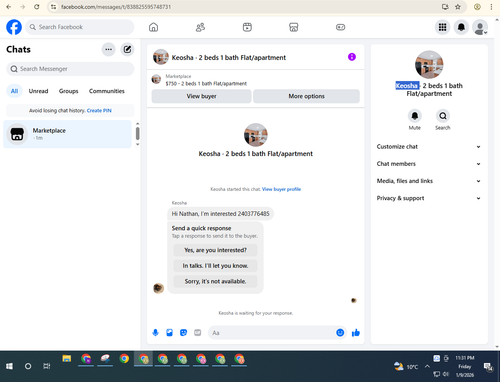Click the chat list scrollbar

click(138, 134)
